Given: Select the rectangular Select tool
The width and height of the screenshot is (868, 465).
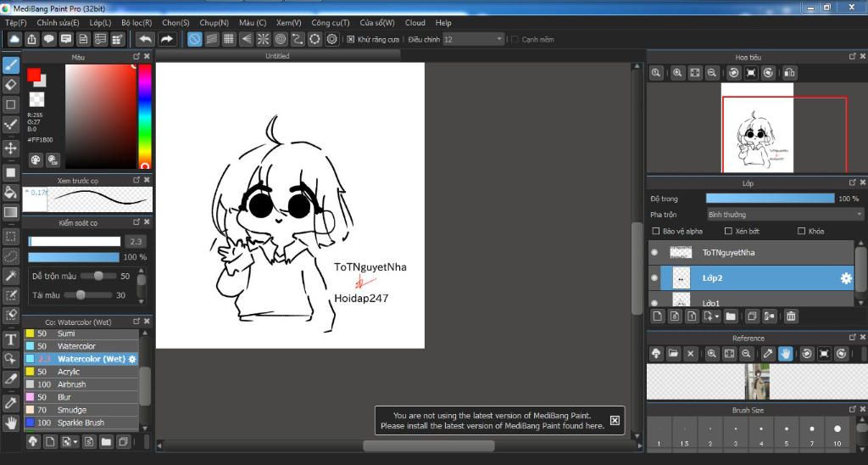Looking at the screenshot, I should (10, 237).
